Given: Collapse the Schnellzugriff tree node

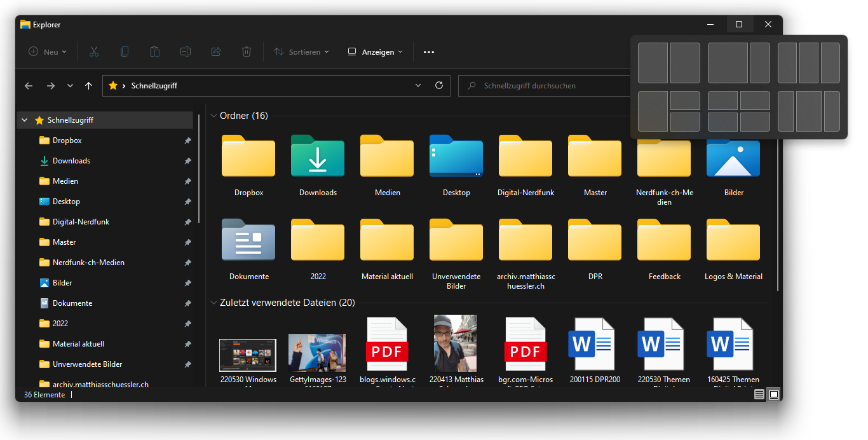Looking at the screenshot, I should pyautogui.click(x=25, y=120).
